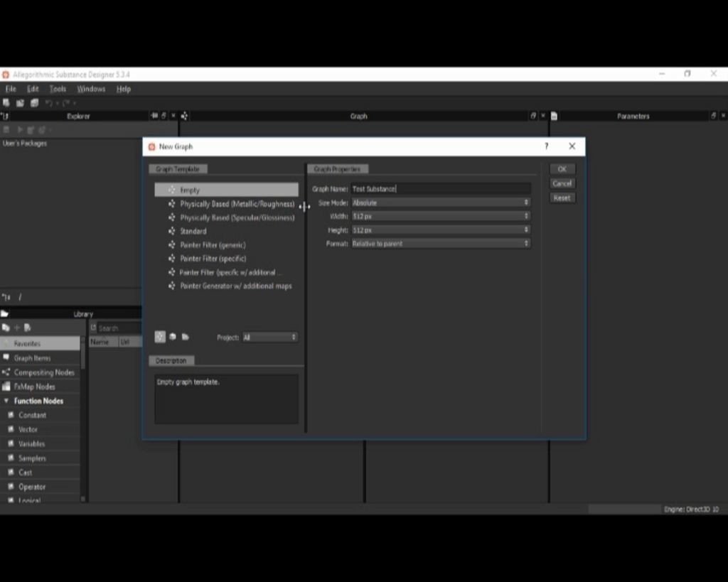Screen dimensions: 728x582
Task: Click the first Library toolbar folder icon
Action: tap(6, 328)
